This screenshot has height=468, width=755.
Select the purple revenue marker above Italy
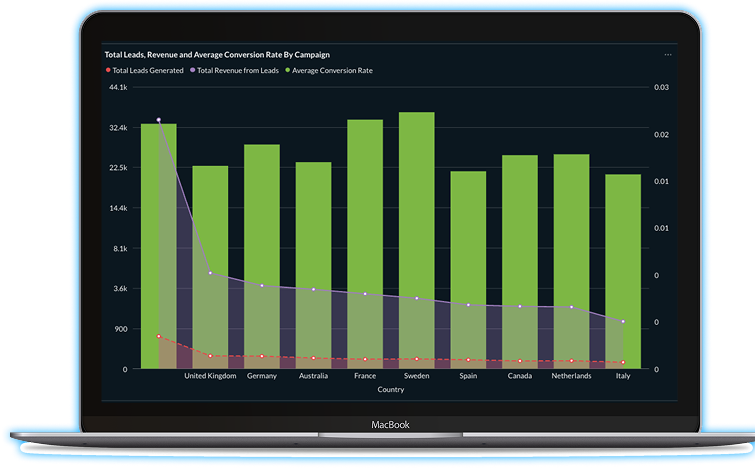tap(623, 322)
